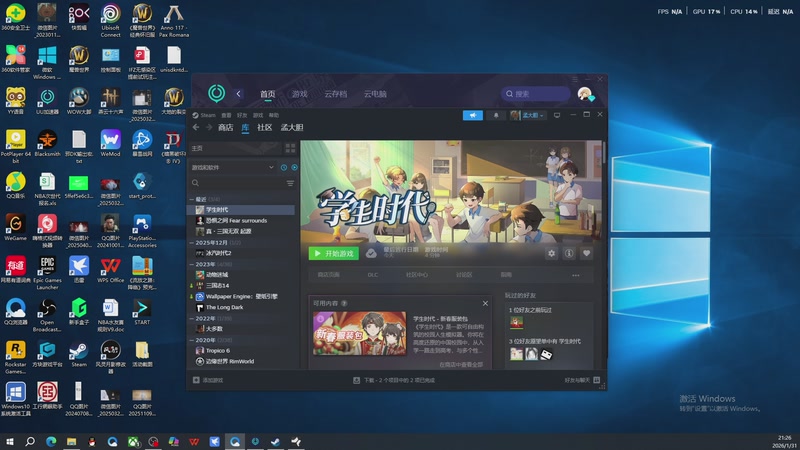Open WeMod desktop shortcut

pos(110,143)
